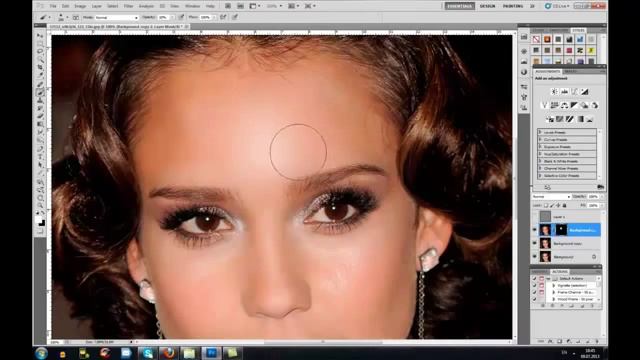Viewport: 640px width, 360px height.
Task: Add a Brightness/Contrast adjustment
Action: [554, 92]
